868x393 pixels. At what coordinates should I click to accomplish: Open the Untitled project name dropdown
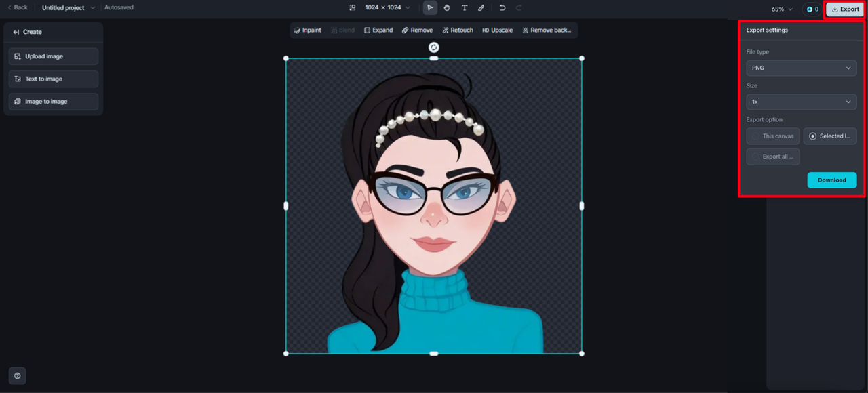(x=68, y=8)
